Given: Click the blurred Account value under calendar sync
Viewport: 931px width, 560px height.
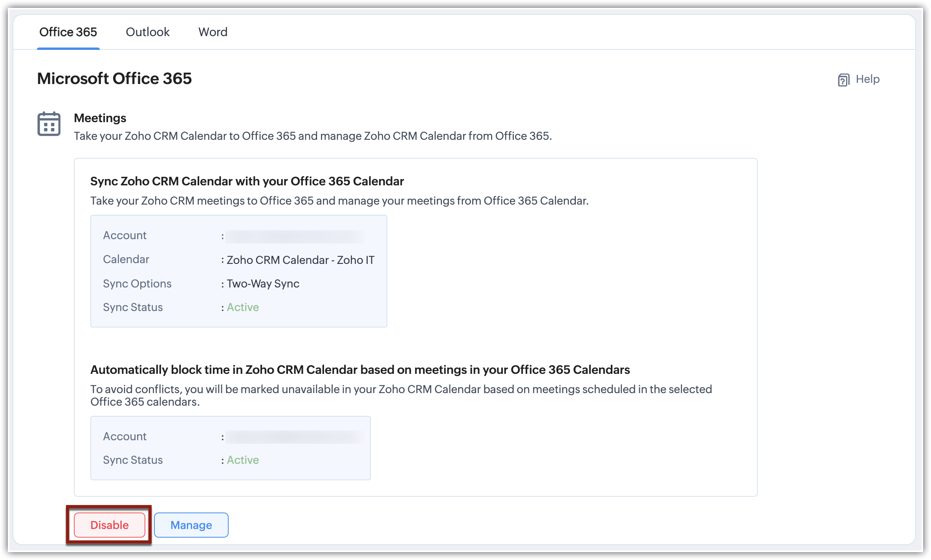Looking at the screenshot, I should (295, 236).
